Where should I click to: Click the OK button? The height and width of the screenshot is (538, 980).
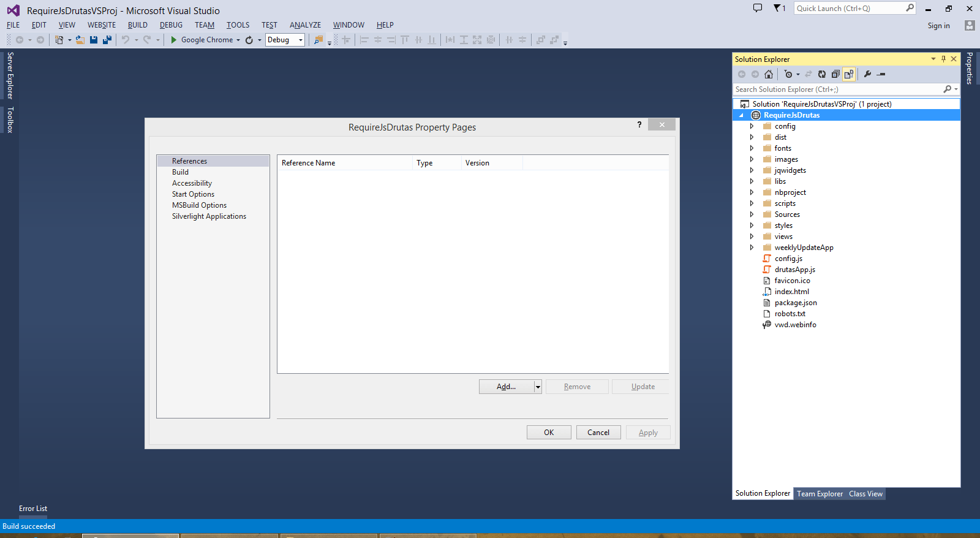[x=549, y=433]
